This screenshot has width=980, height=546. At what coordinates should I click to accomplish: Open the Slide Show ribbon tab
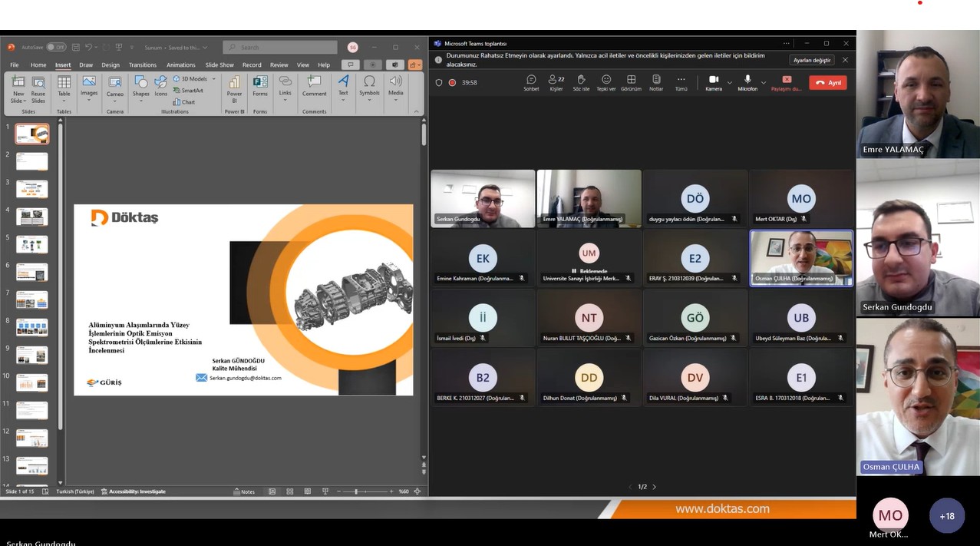(220, 65)
